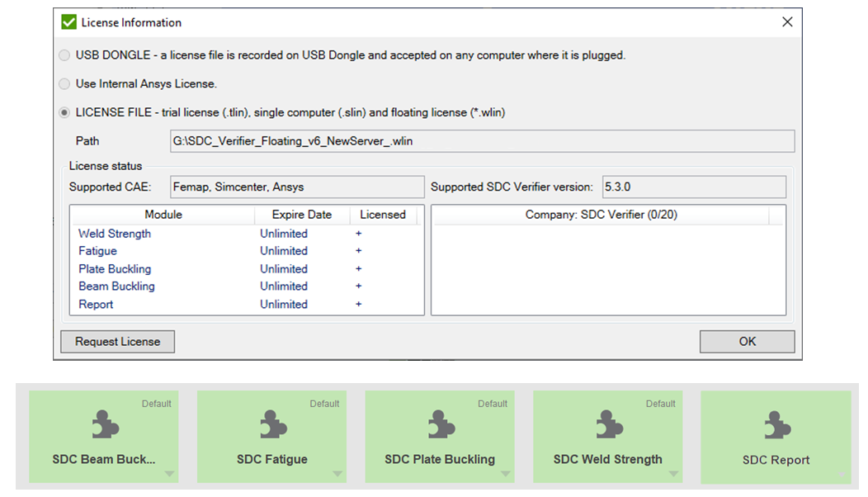
Task: Confirm the dialog with the OK button
Action: [x=747, y=341]
